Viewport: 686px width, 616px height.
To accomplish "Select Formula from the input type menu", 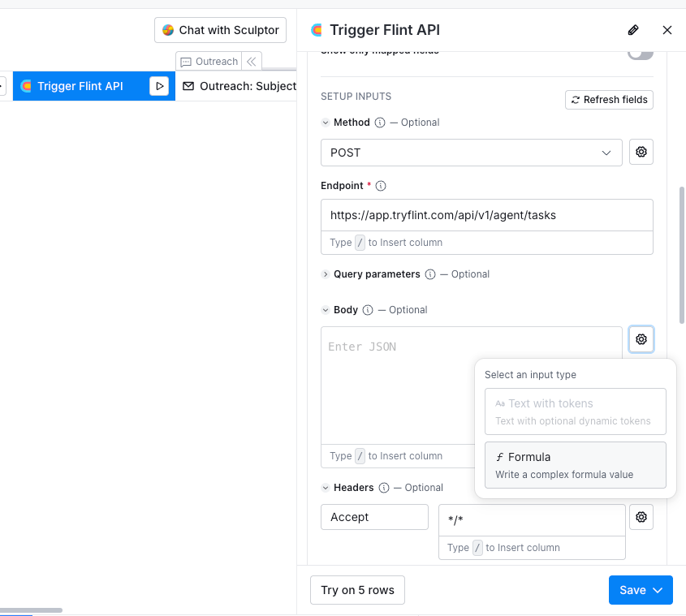I will click(x=575, y=464).
